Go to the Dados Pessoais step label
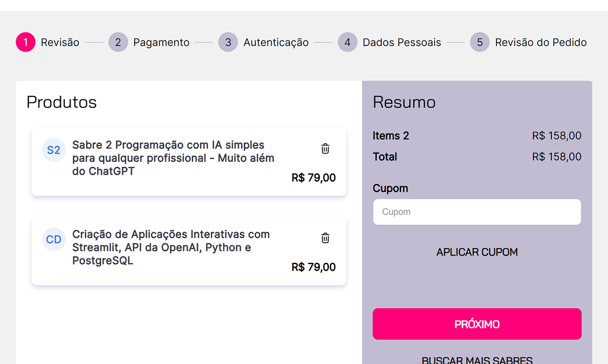 402,42
